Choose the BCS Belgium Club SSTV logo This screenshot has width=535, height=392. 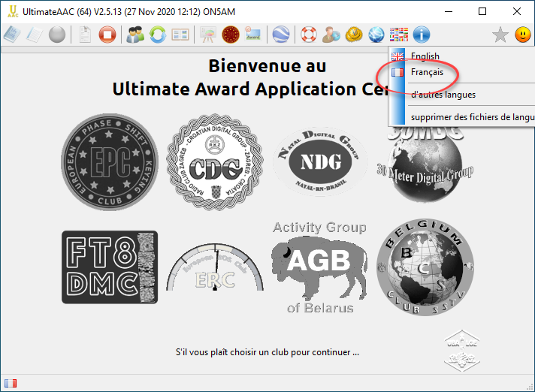click(425, 267)
